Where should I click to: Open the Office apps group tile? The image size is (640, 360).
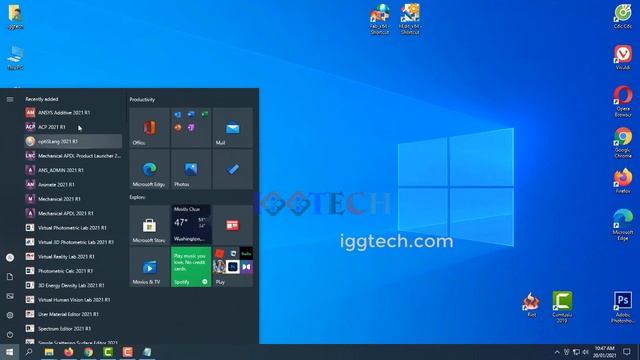click(x=191, y=128)
